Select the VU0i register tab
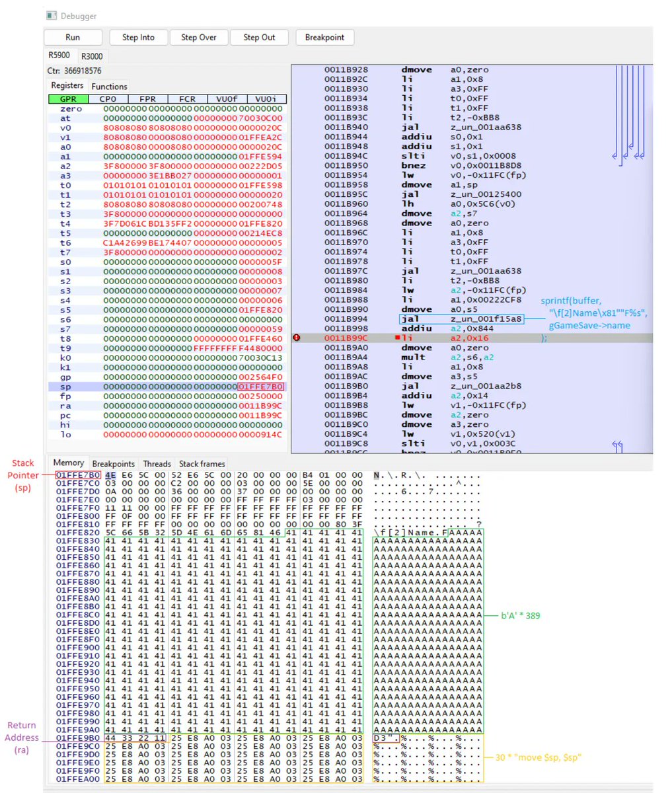This screenshot has height=793, width=672. tap(266, 99)
